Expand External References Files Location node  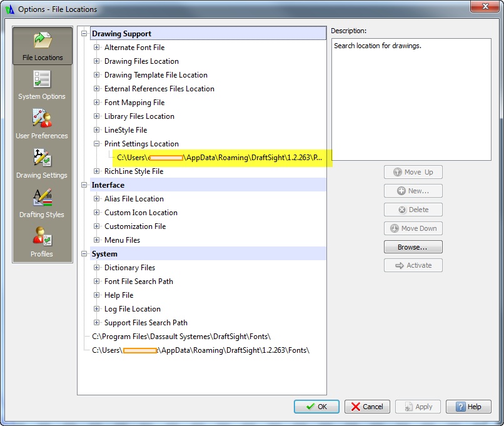click(x=96, y=89)
